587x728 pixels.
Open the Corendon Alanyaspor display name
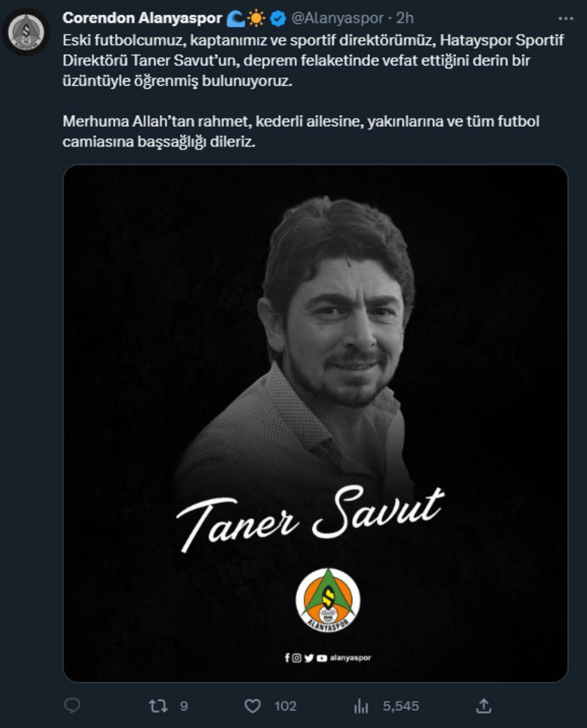coord(142,18)
